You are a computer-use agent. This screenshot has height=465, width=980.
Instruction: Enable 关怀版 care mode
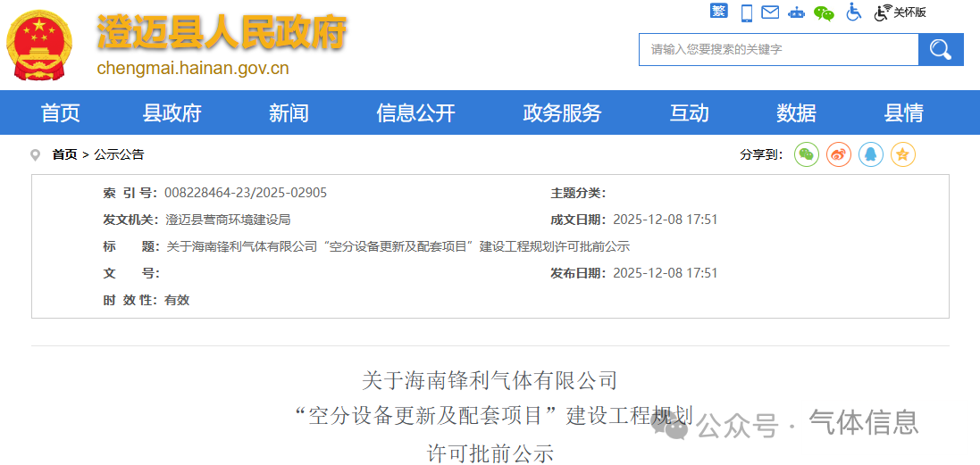point(900,12)
